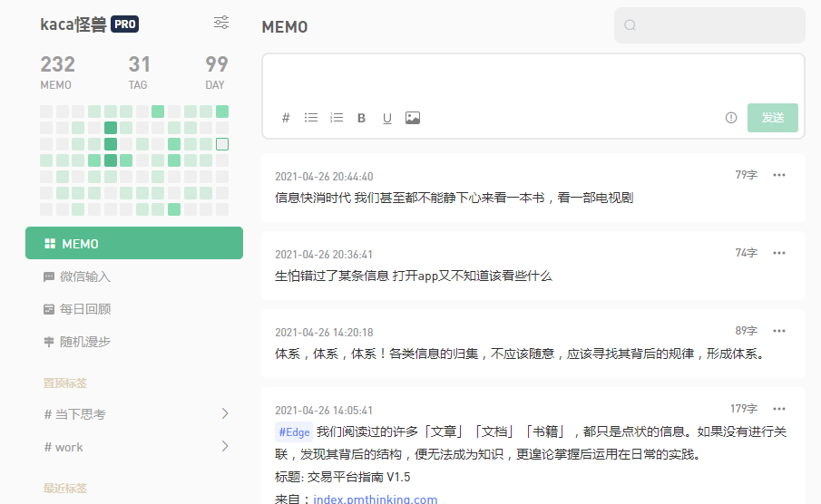Open the settings sliders icon beside username
Viewport: 821px width, 504px height.
click(221, 22)
